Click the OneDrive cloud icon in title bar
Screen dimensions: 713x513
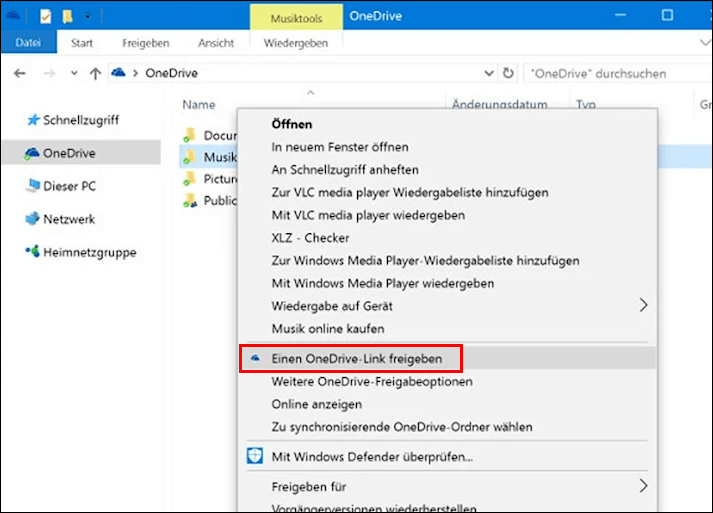click(x=12, y=16)
